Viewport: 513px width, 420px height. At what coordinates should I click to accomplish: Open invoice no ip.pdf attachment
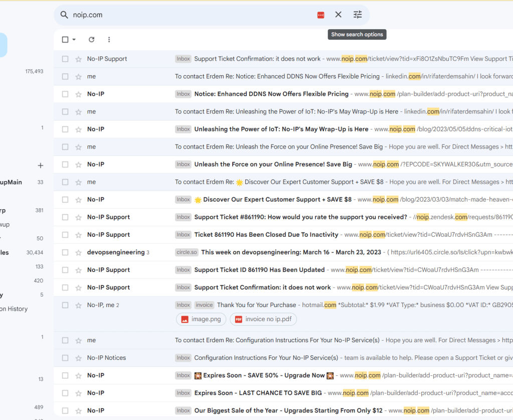pos(263,319)
